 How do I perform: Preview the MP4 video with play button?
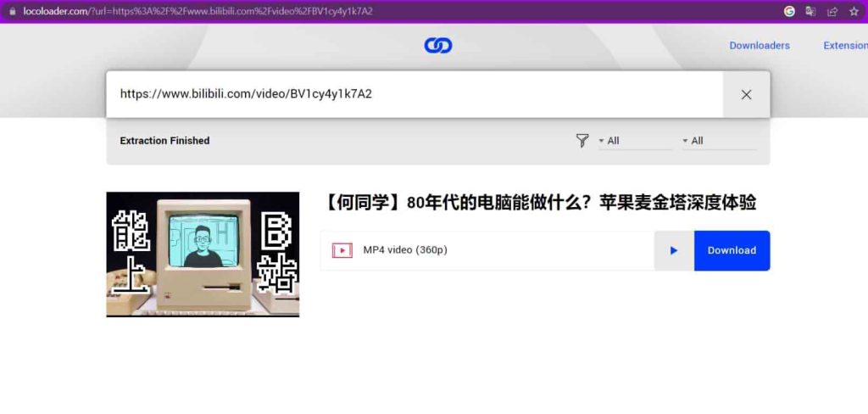(674, 250)
